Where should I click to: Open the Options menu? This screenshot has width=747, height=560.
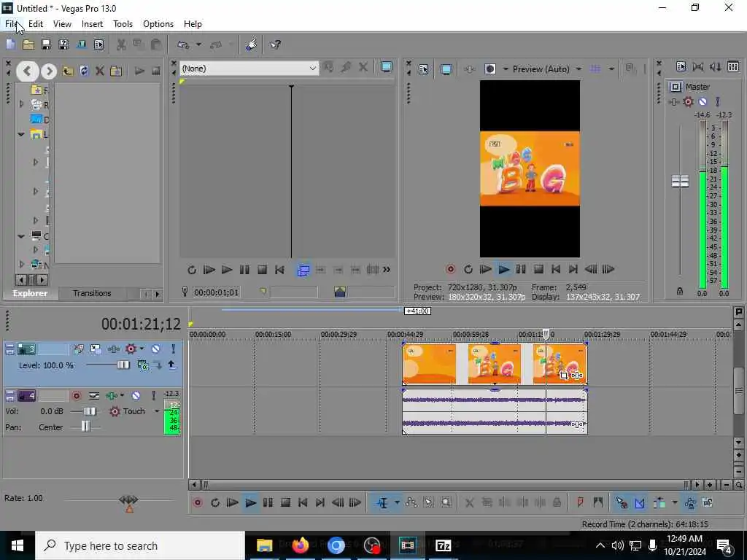[158, 24]
